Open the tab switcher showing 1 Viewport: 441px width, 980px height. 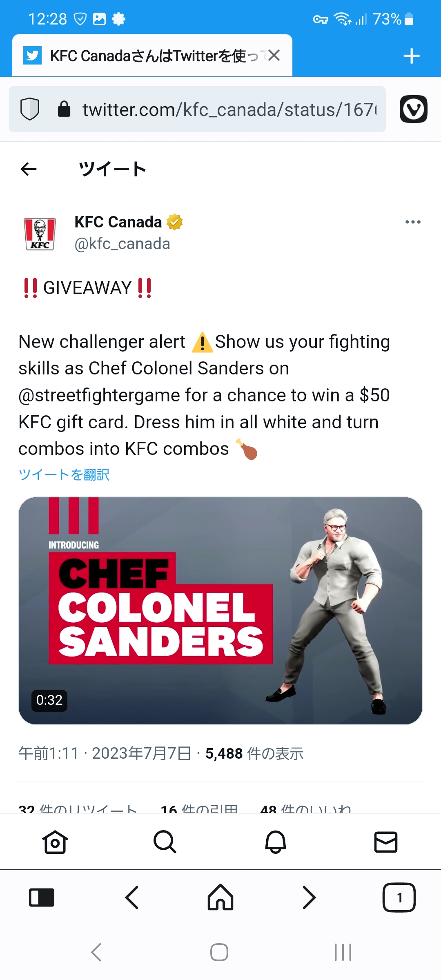coord(399,898)
